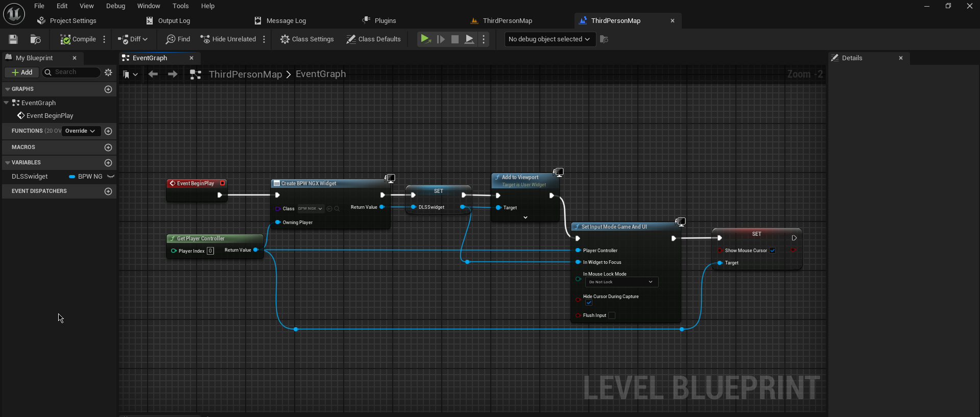Open the Tools menu
The height and width of the screenshot is (417, 980).
tap(180, 6)
